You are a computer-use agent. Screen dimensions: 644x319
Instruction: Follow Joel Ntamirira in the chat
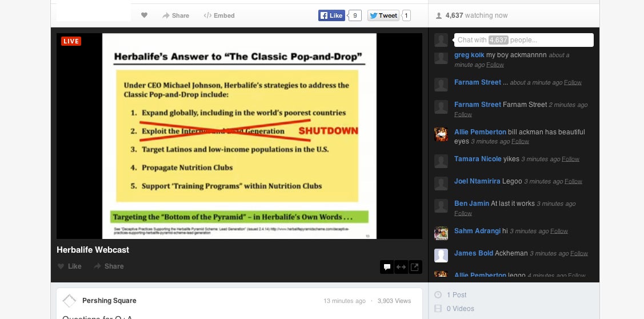(x=573, y=182)
